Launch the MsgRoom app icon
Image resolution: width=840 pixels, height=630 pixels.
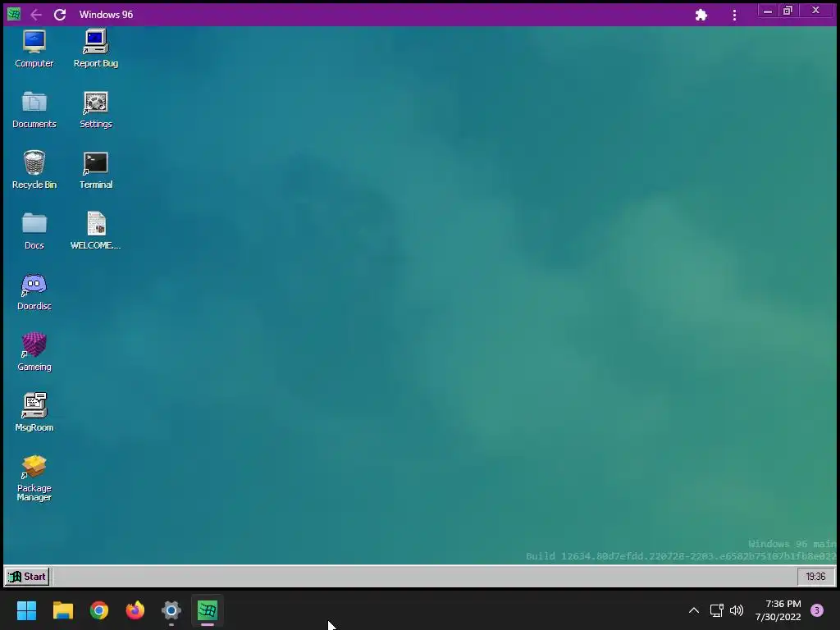click(34, 413)
